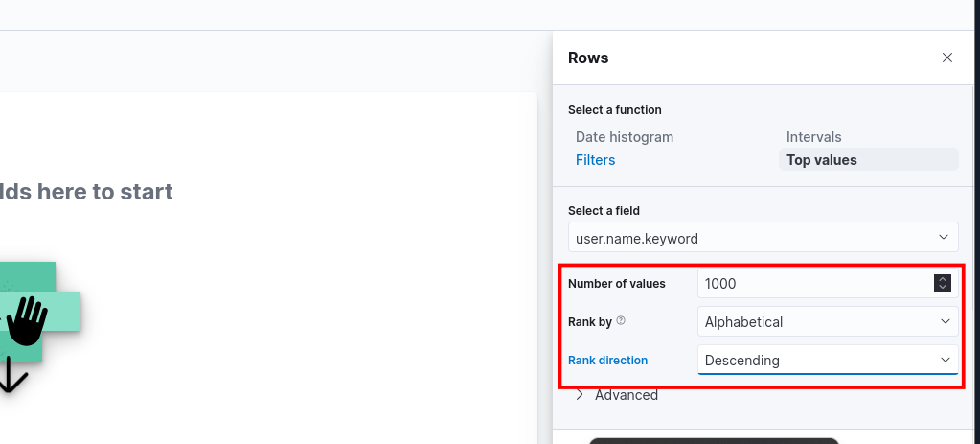Open the Rank by Alphabetical dropdown
Viewport: 980px width, 444px height.
[828, 322]
